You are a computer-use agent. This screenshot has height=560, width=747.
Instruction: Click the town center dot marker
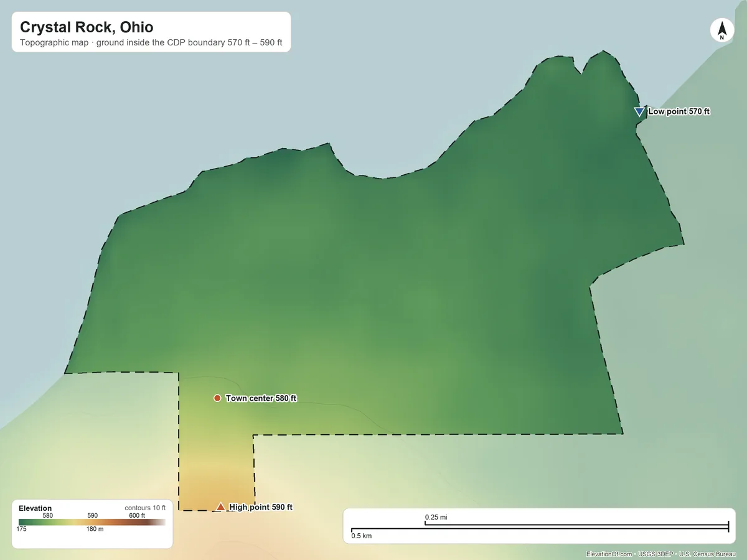click(217, 398)
